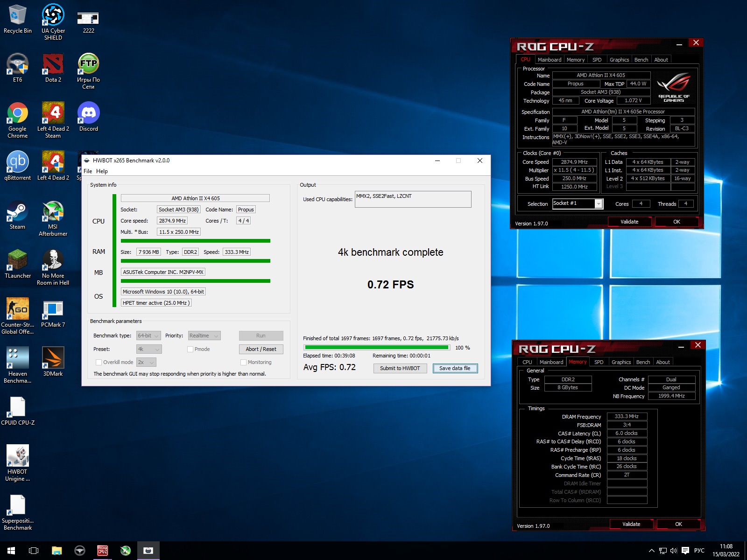Click the taskbar clock and date
This screenshot has height=560, width=747.
(726, 551)
